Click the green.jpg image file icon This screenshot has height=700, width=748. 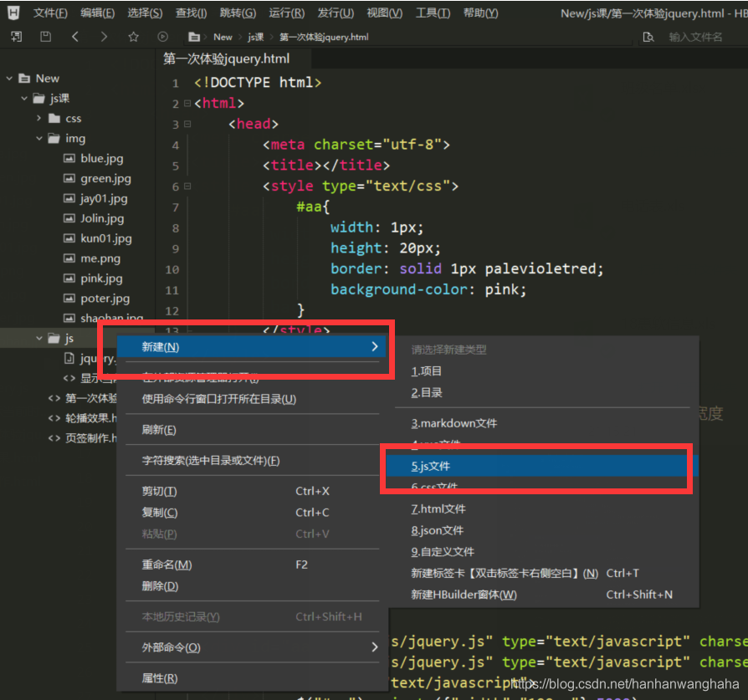click(x=69, y=178)
